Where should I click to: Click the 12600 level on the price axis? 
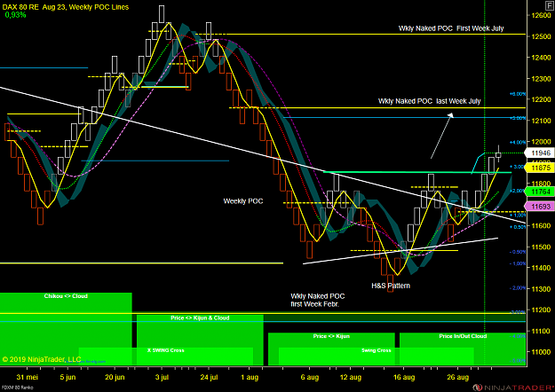541,15
